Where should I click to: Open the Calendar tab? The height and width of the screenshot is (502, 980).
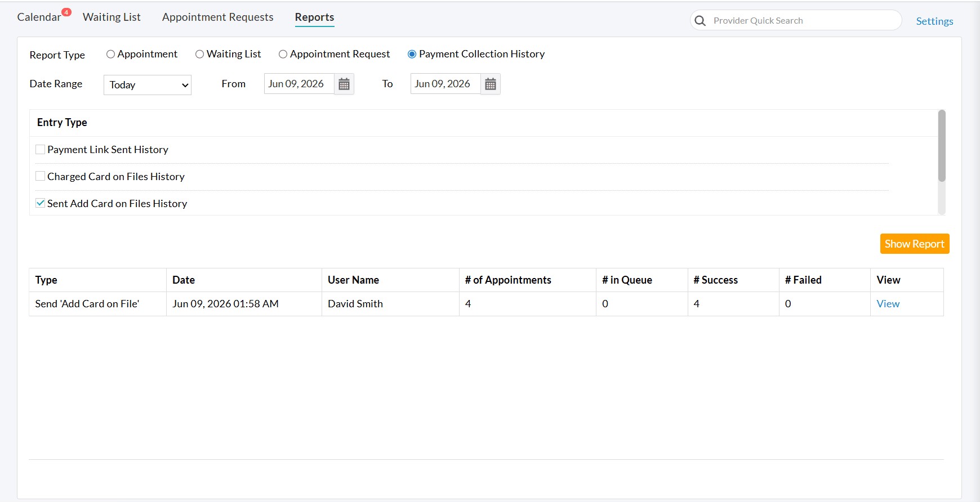coord(39,17)
